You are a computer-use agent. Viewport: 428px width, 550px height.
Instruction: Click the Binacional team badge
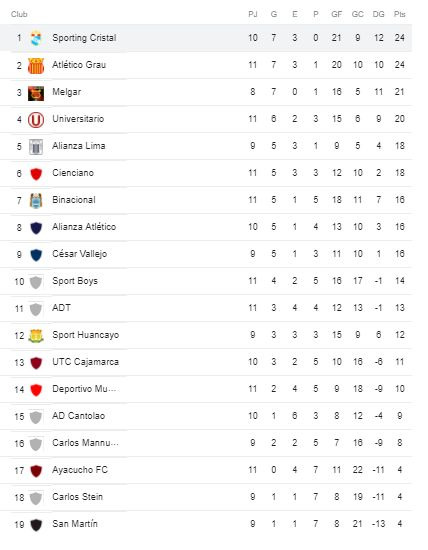pos(36,201)
